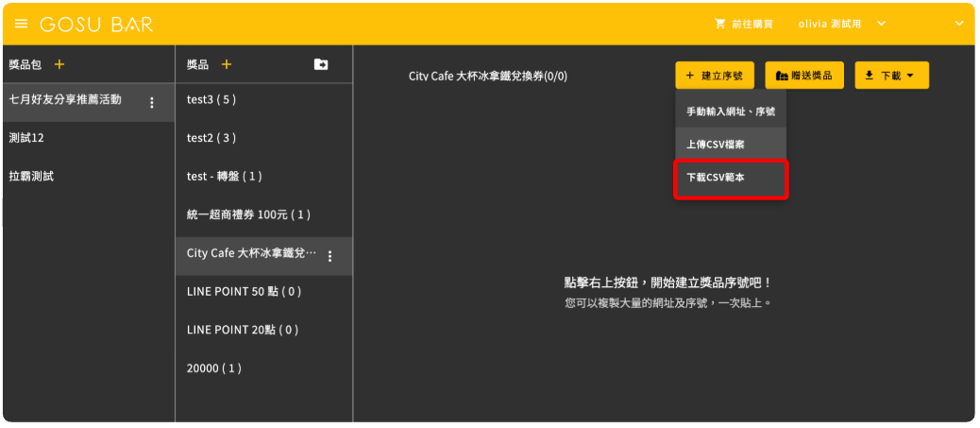Click 點擊右上按鈕，開始建立獎品序號吧！ message

668,282
